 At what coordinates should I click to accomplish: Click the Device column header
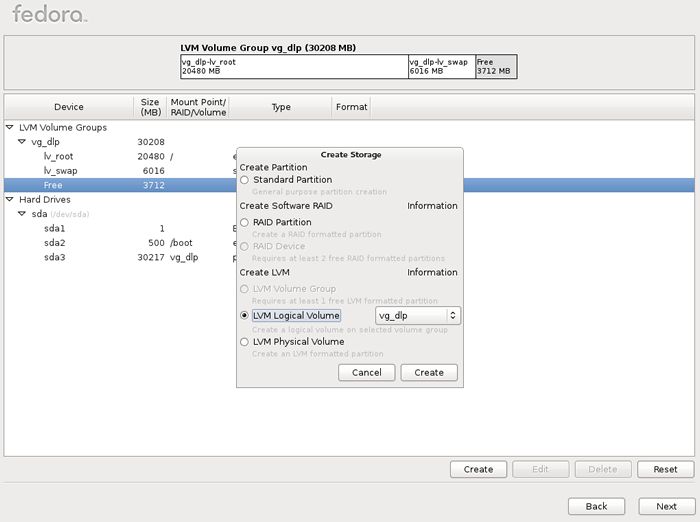click(x=69, y=107)
